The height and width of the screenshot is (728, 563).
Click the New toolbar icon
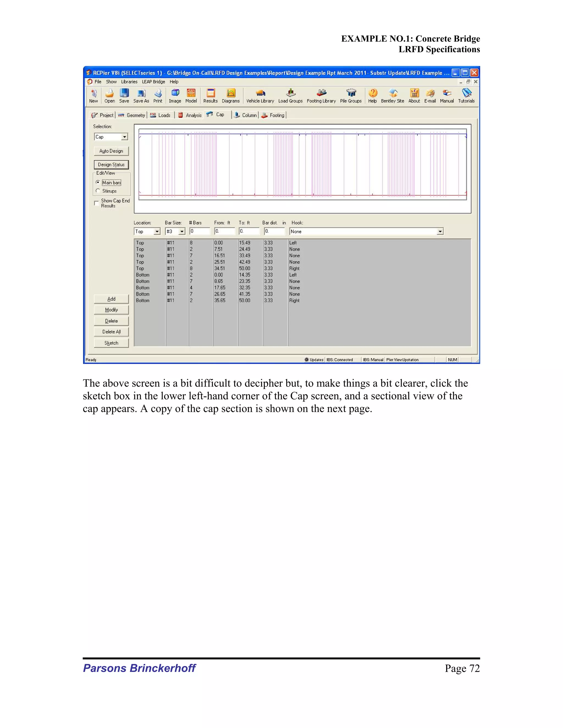[94, 96]
